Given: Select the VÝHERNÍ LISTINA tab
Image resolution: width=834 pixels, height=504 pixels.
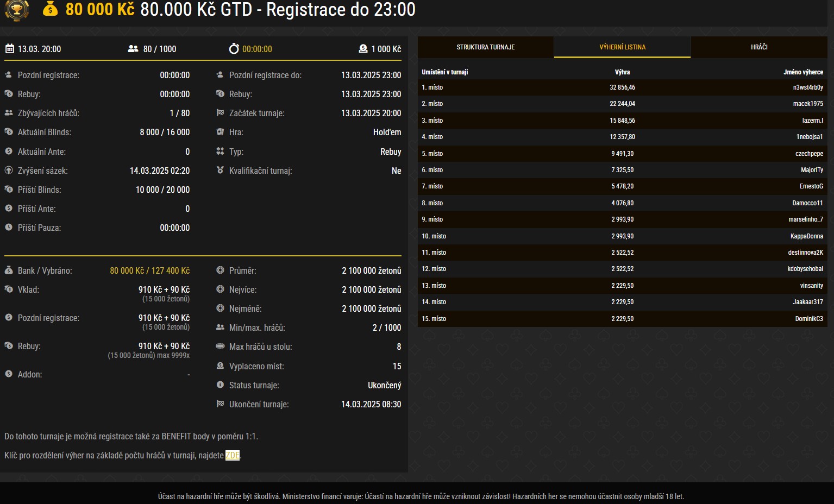Looking at the screenshot, I should (623, 47).
